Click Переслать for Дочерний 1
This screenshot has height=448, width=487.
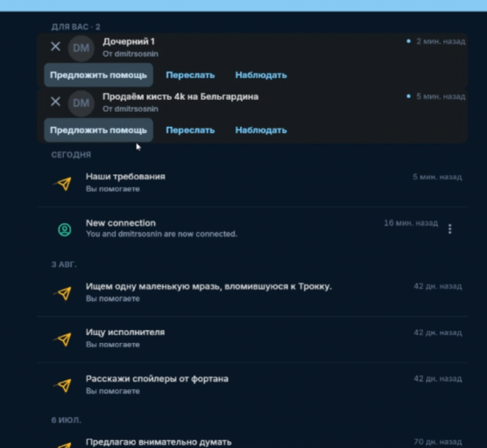click(x=190, y=75)
